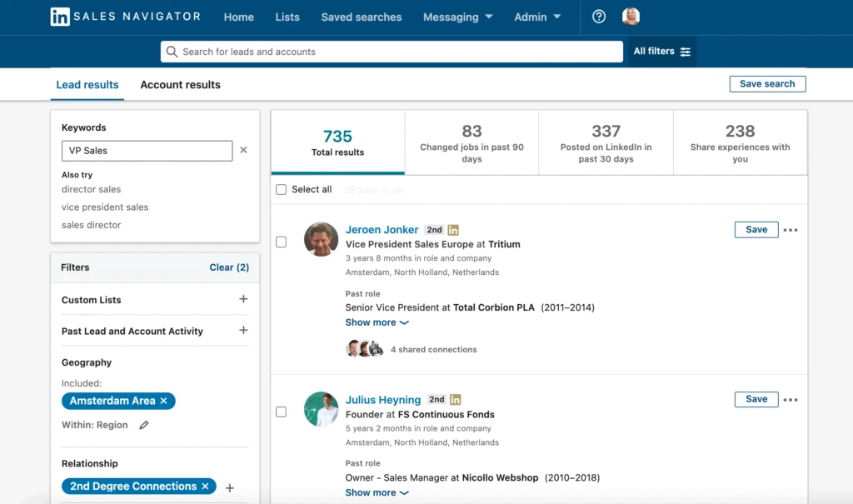
Task: Open the Messaging dropdown menu
Action: 457,17
